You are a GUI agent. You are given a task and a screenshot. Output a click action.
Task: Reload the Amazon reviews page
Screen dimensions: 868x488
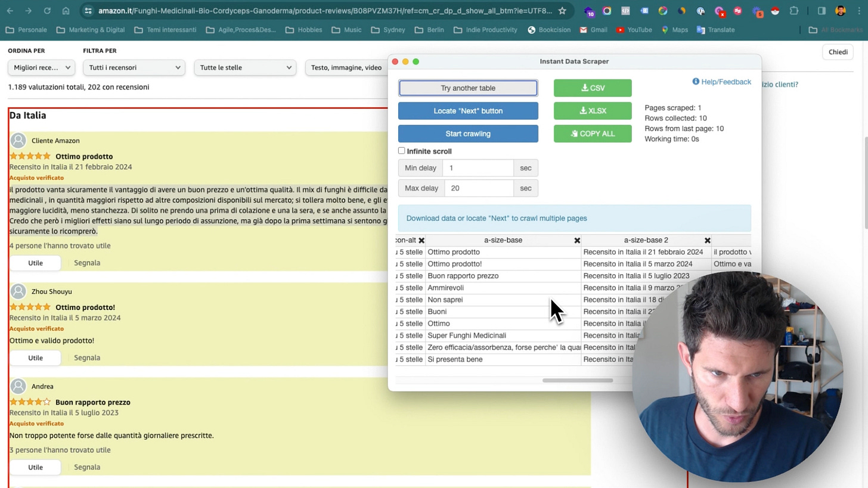(x=47, y=11)
